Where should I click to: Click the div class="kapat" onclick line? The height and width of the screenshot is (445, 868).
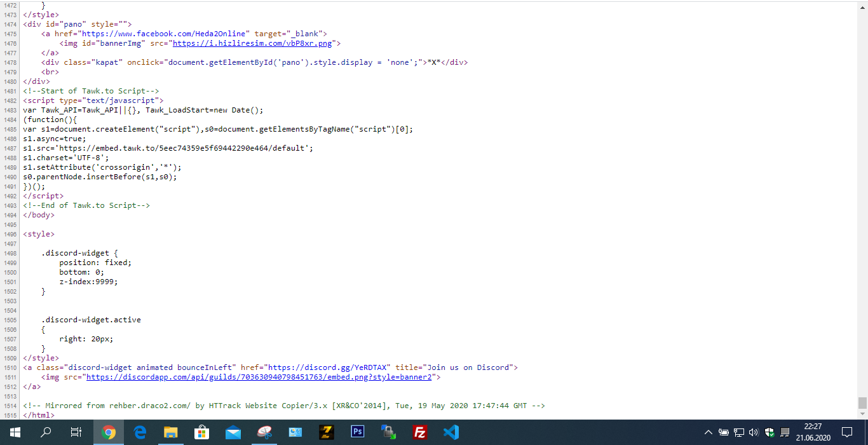255,62
